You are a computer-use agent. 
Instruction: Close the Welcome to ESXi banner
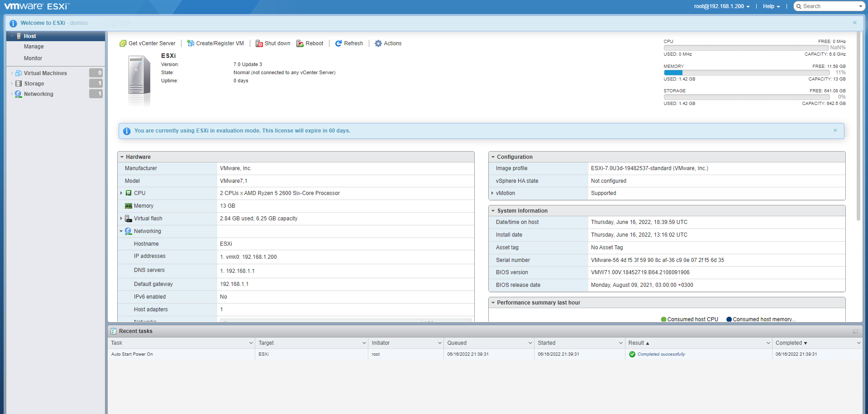click(854, 23)
